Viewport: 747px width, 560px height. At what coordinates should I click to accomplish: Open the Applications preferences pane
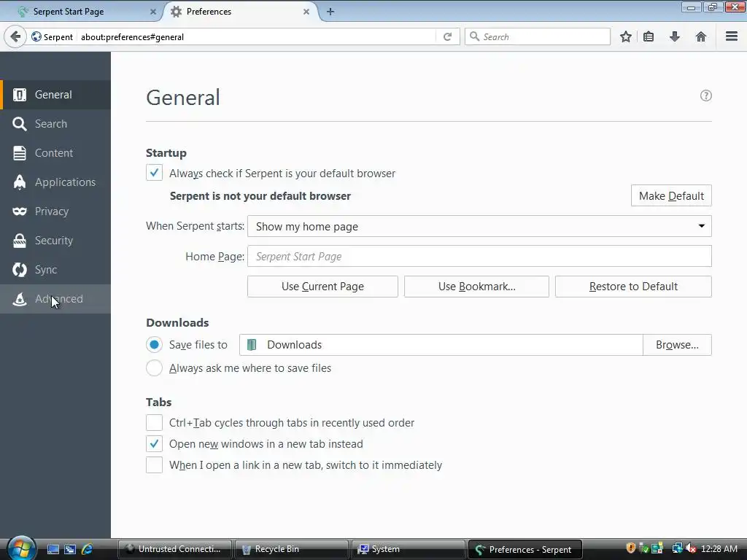point(55,182)
